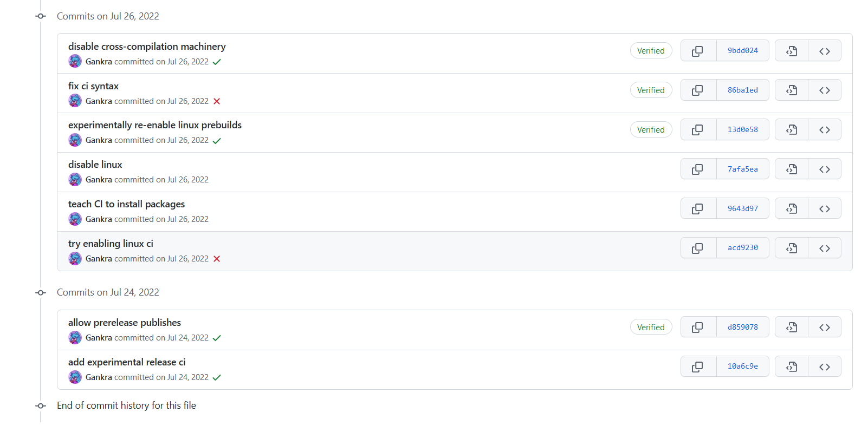Viewport: 868px width, 432px height.
Task: Open commit hash 9643d97
Action: pyautogui.click(x=742, y=208)
